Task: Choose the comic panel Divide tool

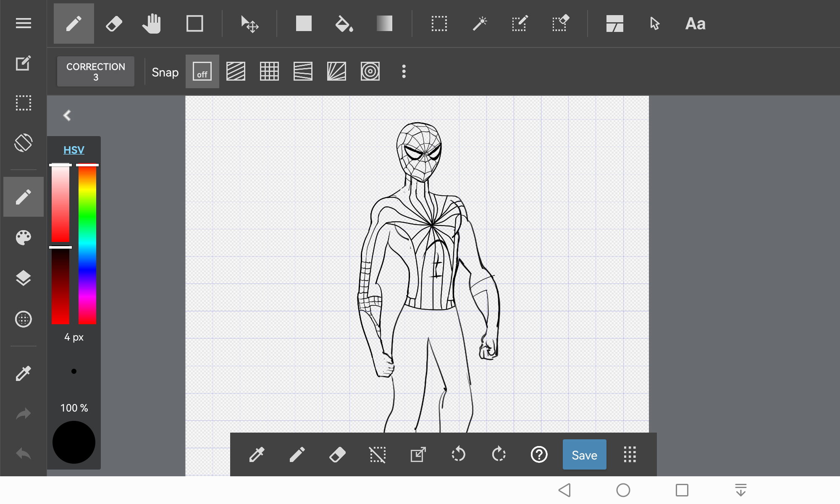Action: (614, 24)
